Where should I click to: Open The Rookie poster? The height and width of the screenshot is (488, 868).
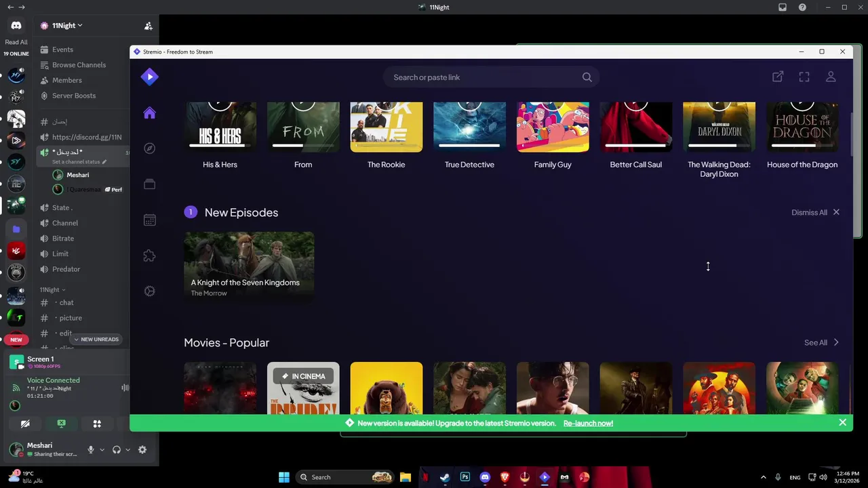(387, 127)
